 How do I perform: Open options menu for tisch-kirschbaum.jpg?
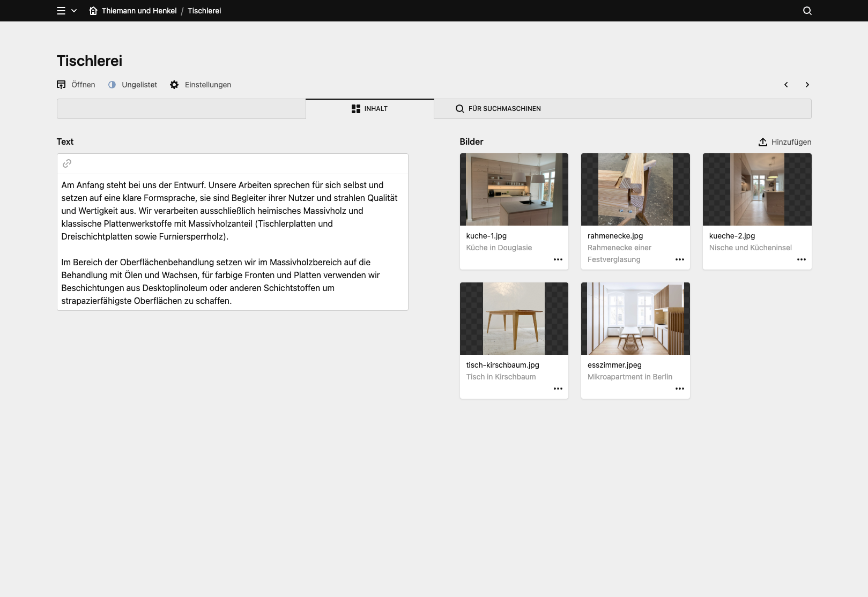coord(558,389)
